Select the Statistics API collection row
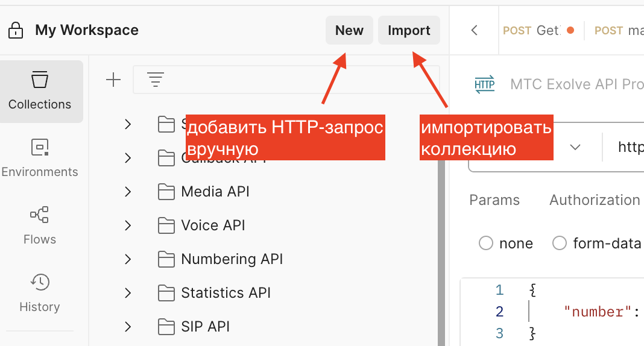644x346 pixels. [x=263, y=292]
